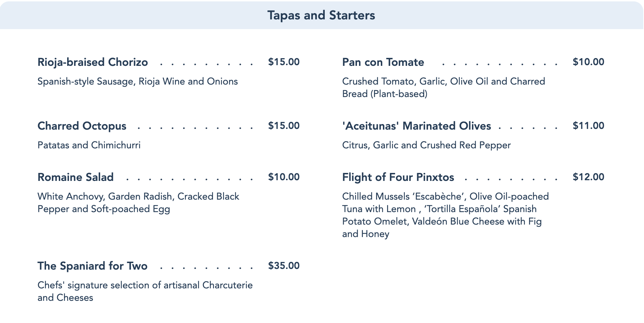Click the Romaine Salad $10.00 price
This screenshot has height=323, width=644.
tap(284, 177)
